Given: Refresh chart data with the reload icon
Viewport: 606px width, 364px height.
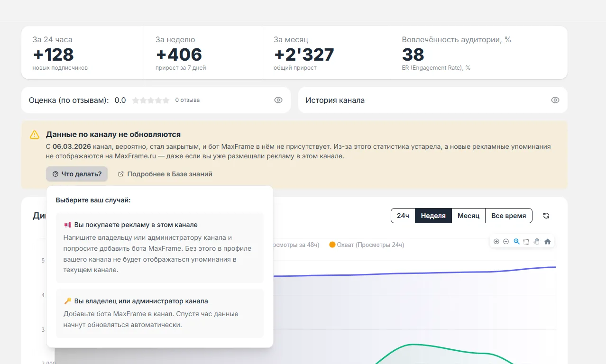Looking at the screenshot, I should [x=546, y=216].
